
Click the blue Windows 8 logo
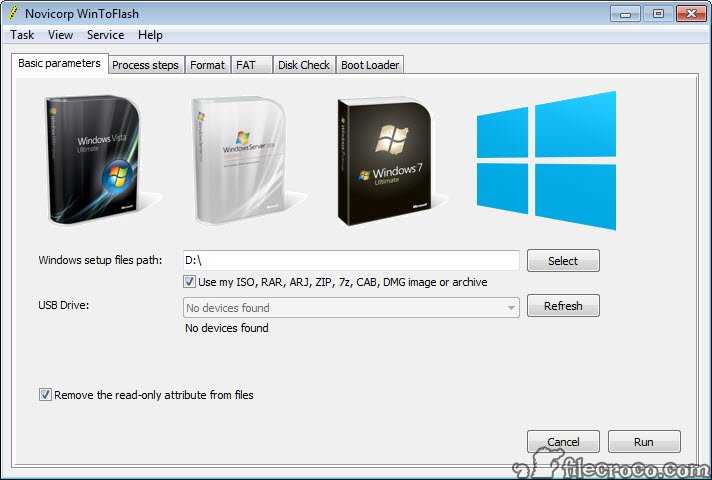point(545,161)
